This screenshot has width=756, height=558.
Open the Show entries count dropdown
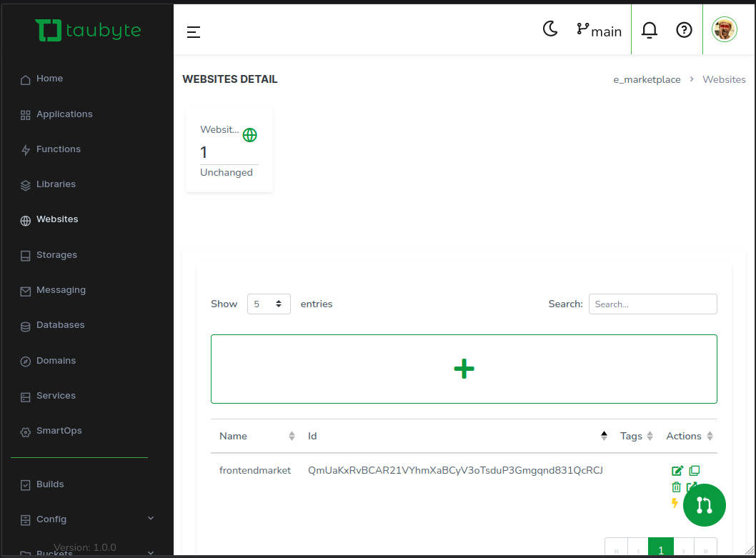pos(269,304)
